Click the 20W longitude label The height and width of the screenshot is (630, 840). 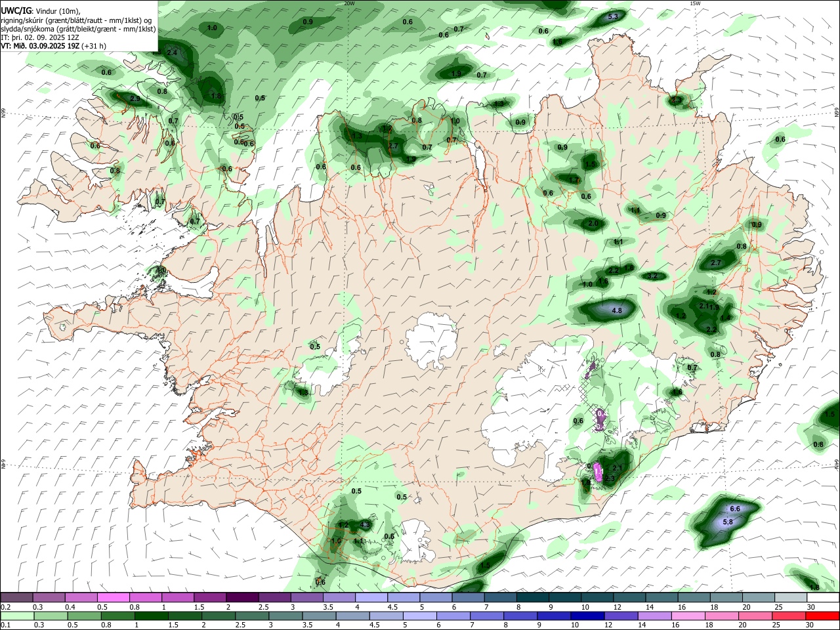tap(349, 3)
